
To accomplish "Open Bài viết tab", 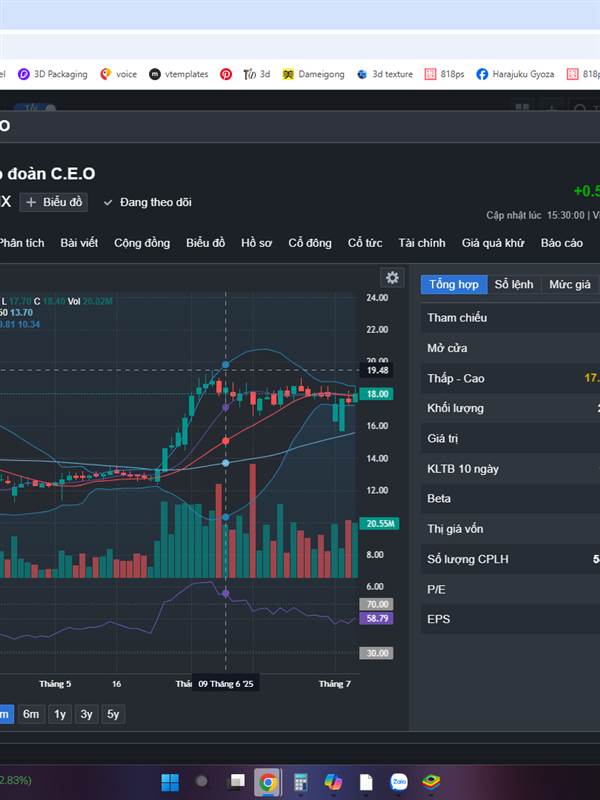I will [x=79, y=243].
